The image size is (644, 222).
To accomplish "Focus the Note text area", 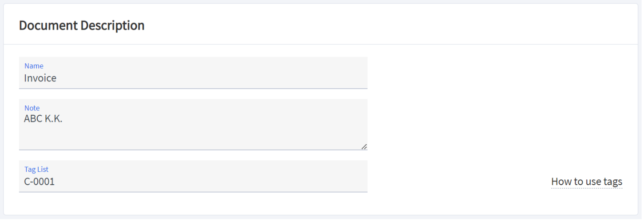I will [x=193, y=125].
